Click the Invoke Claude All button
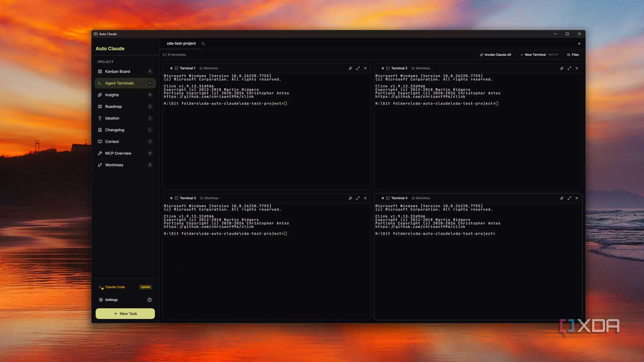Screen dimensions: 644x362 coord(495,55)
